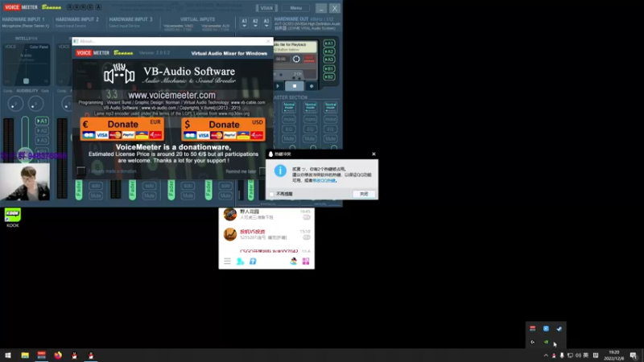Screen dimensions: 644x362
Task: Click the microphone icon in system tray
Action: coord(562,356)
